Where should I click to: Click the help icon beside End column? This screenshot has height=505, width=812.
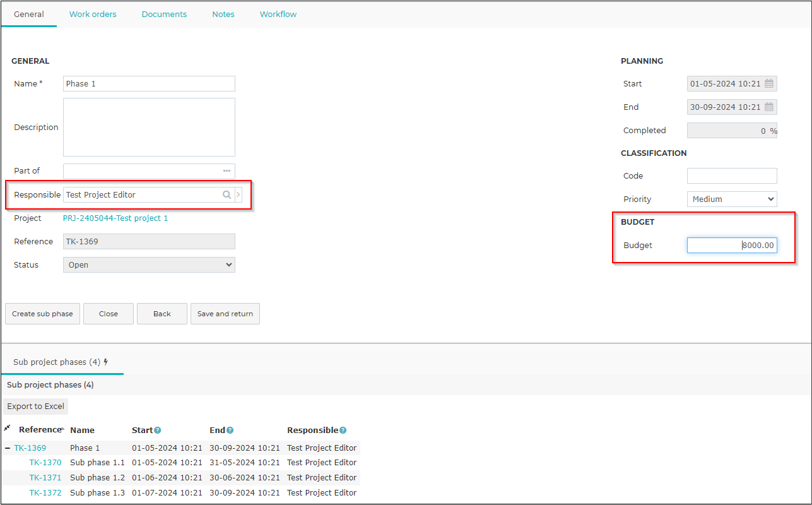pyautogui.click(x=230, y=431)
